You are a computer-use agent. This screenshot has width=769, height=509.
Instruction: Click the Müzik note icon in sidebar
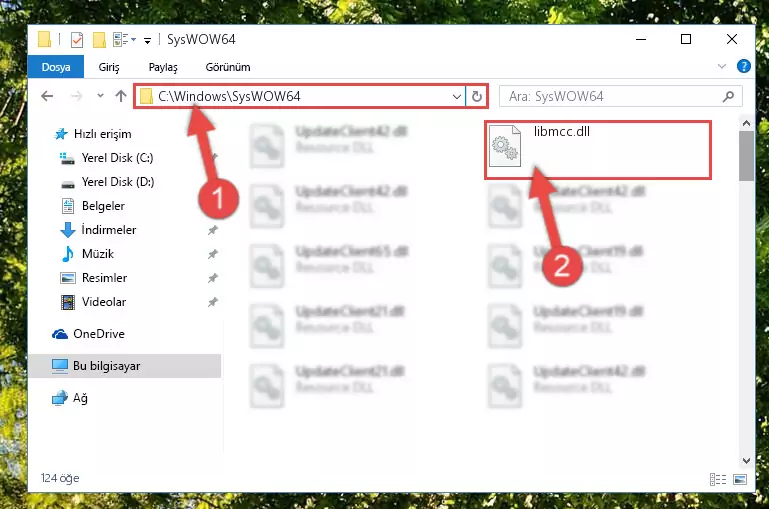(x=68, y=254)
